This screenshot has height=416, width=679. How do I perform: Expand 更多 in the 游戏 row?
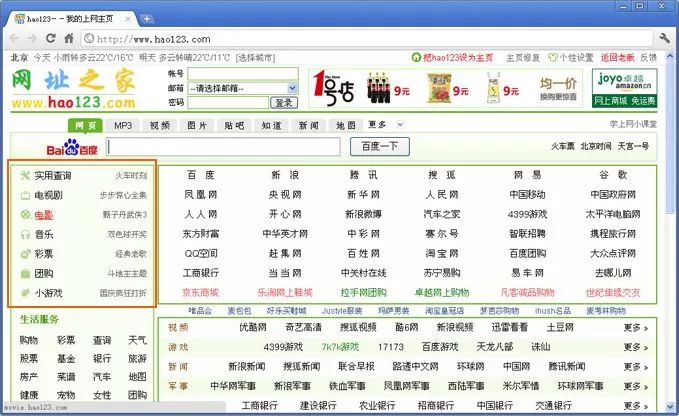tap(636, 347)
